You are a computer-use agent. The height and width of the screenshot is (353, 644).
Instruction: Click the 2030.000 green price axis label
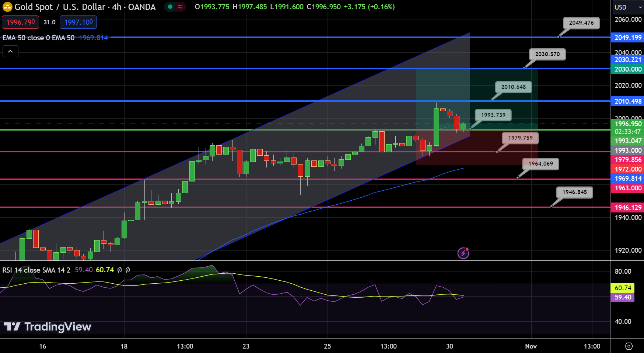[628, 69]
